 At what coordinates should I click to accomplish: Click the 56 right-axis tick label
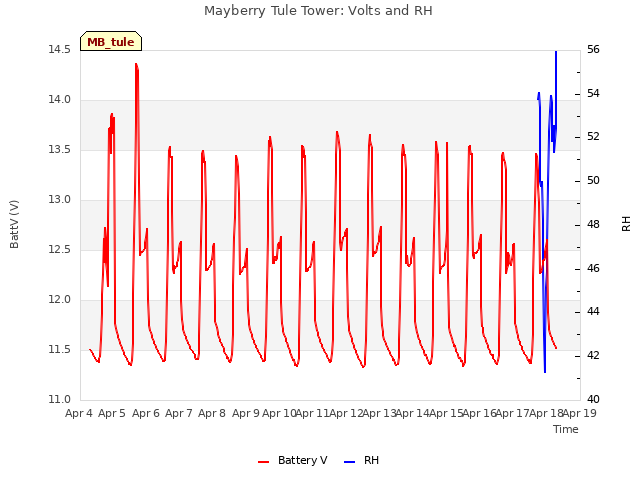point(593,49)
